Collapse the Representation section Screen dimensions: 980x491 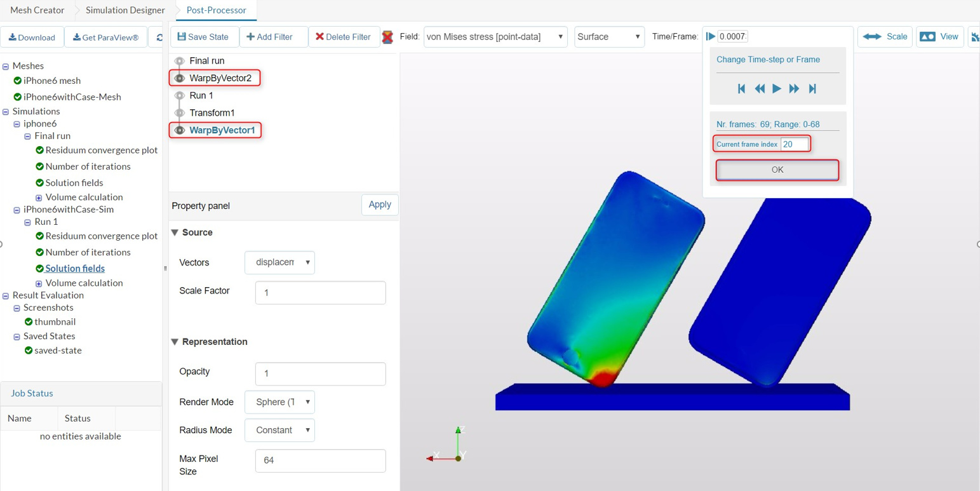pos(175,342)
